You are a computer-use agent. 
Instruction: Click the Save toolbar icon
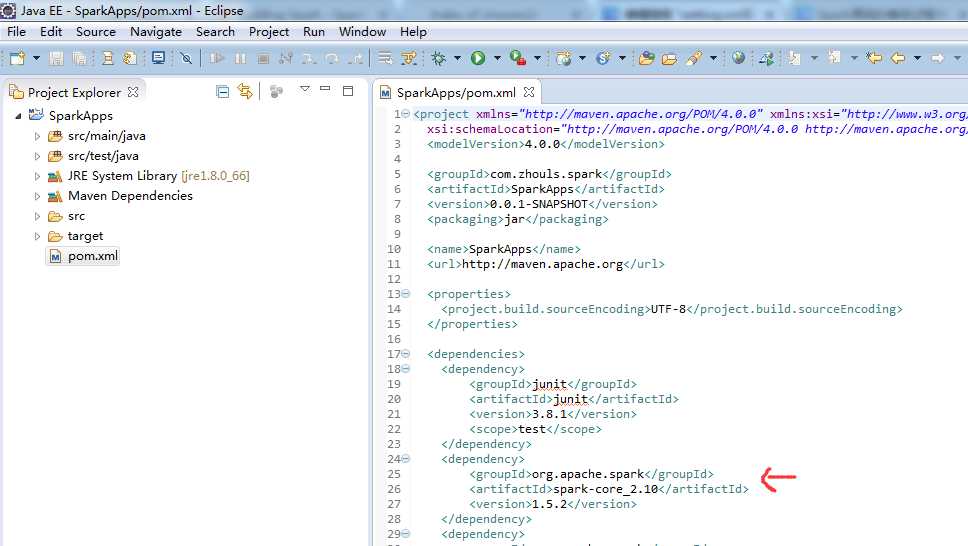[56, 58]
